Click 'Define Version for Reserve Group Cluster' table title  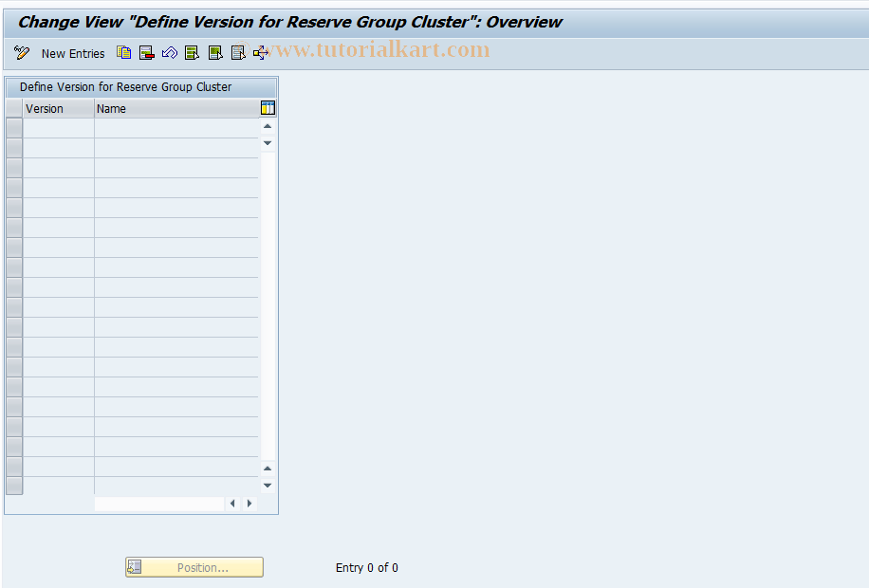[x=126, y=87]
